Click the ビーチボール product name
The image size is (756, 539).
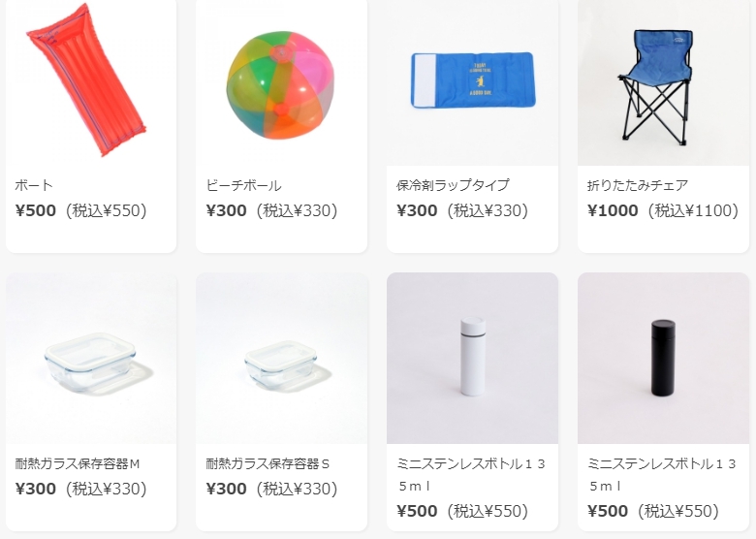[243, 185]
